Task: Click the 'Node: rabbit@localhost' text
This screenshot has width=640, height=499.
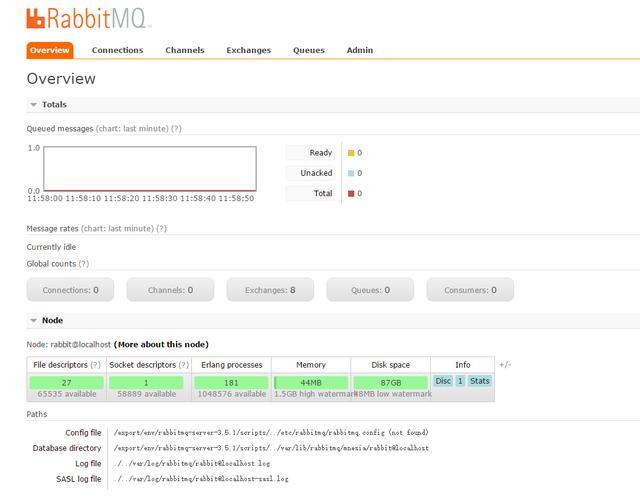Action: point(69,344)
